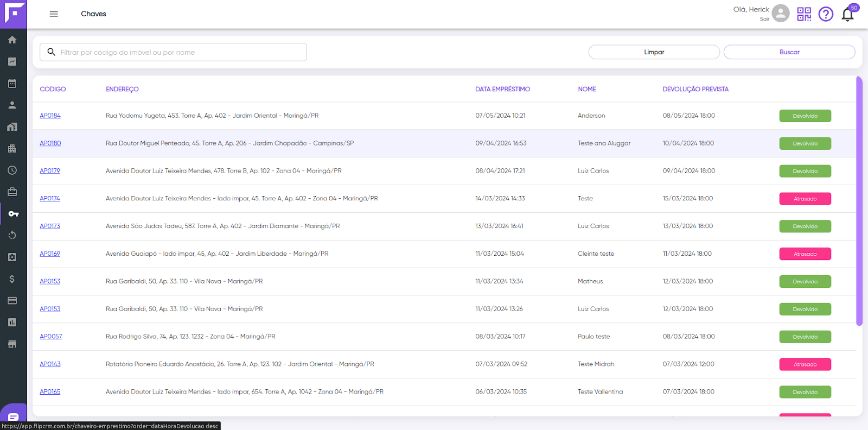Open the AP0165 code link

(50, 391)
